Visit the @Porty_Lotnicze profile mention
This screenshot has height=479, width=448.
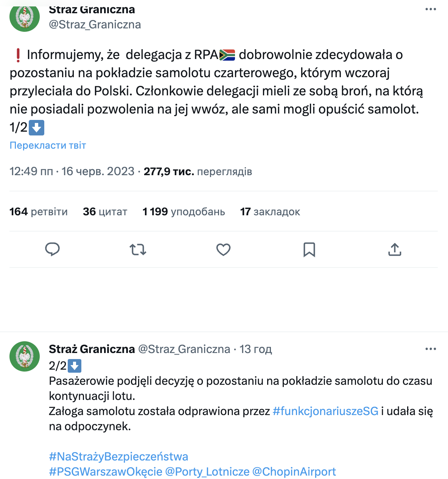coord(207,472)
